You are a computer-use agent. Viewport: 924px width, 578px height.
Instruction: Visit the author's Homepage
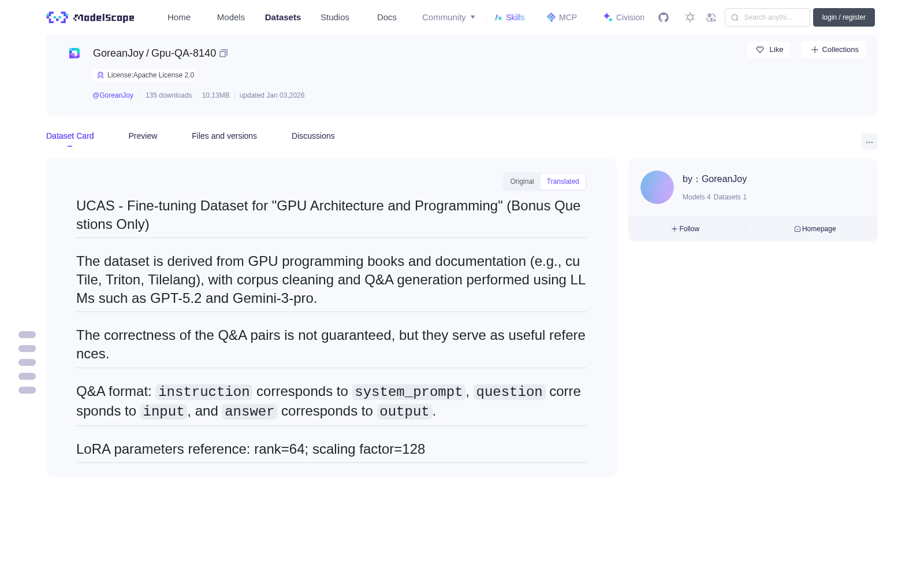pyautogui.click(x=815, y=229)
